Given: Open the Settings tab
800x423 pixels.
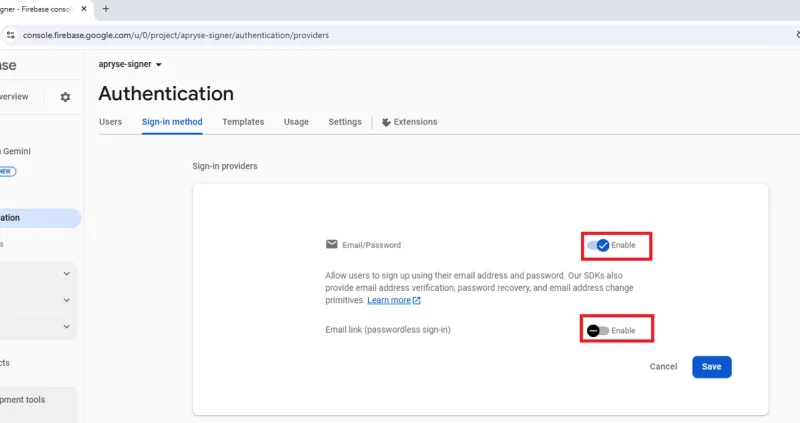Looking at the screenshot, I should click(x=345, y=122).
